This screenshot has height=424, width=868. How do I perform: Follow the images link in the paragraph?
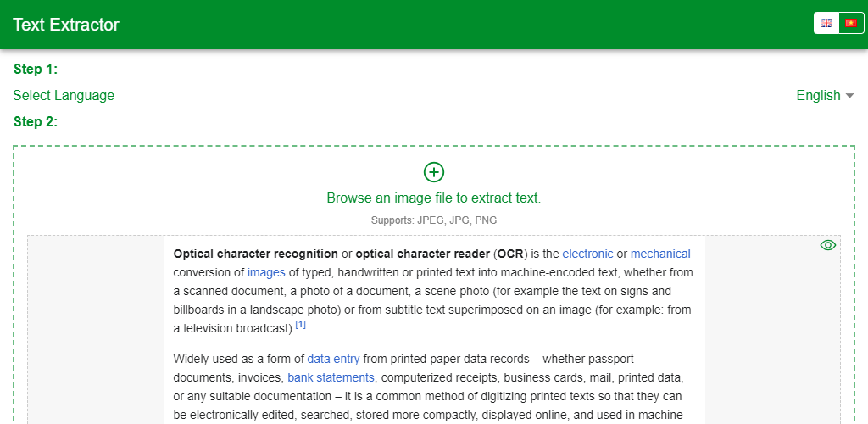[x=266, y=272]
